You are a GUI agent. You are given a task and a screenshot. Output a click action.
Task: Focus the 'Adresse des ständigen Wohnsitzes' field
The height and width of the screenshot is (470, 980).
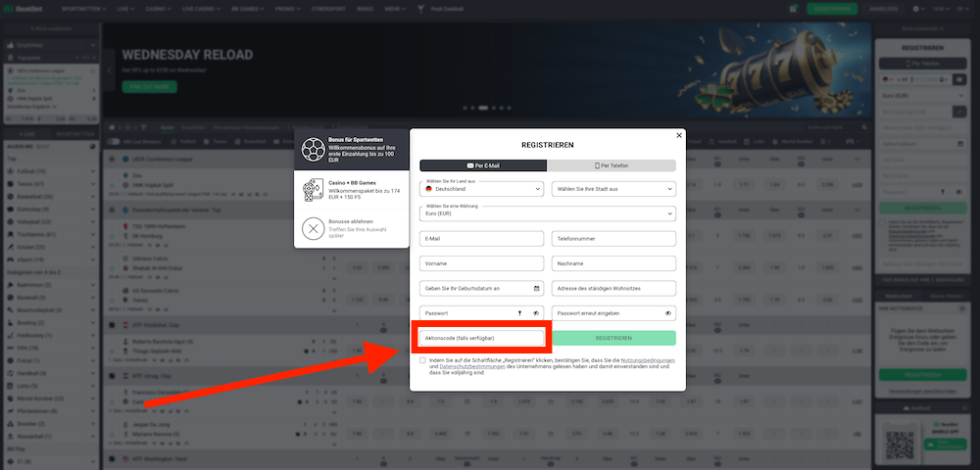[613, 289]
